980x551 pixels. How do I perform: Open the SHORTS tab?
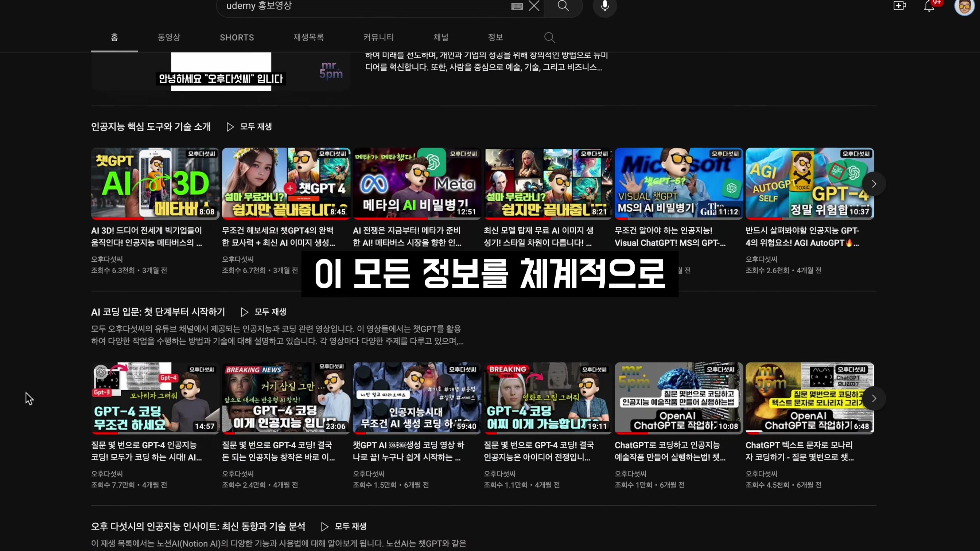pos(237,37)
